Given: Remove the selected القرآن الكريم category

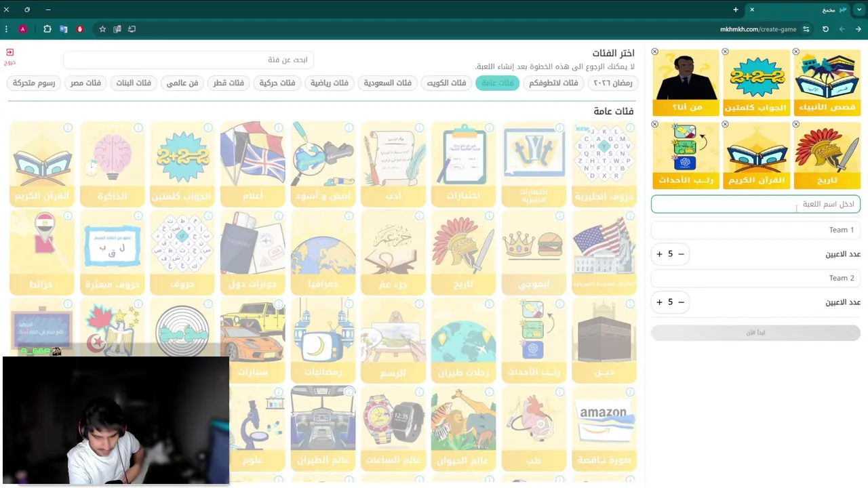Looking at the screenshot, I should 726,124.
